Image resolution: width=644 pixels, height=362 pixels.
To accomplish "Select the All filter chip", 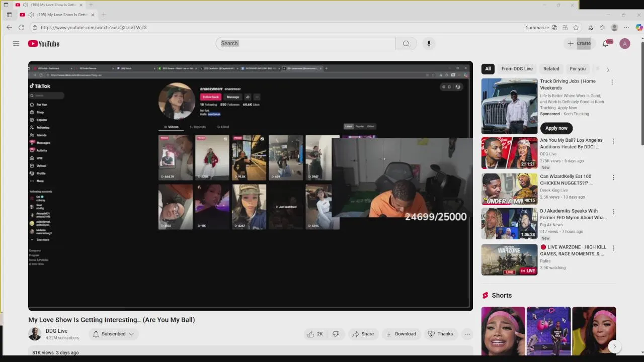I will 488,69.
